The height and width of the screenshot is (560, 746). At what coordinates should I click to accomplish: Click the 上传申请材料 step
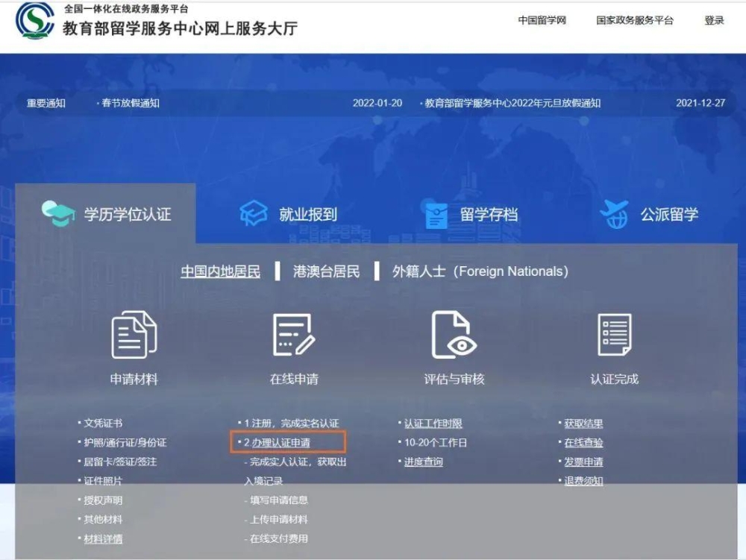(279, 520)
